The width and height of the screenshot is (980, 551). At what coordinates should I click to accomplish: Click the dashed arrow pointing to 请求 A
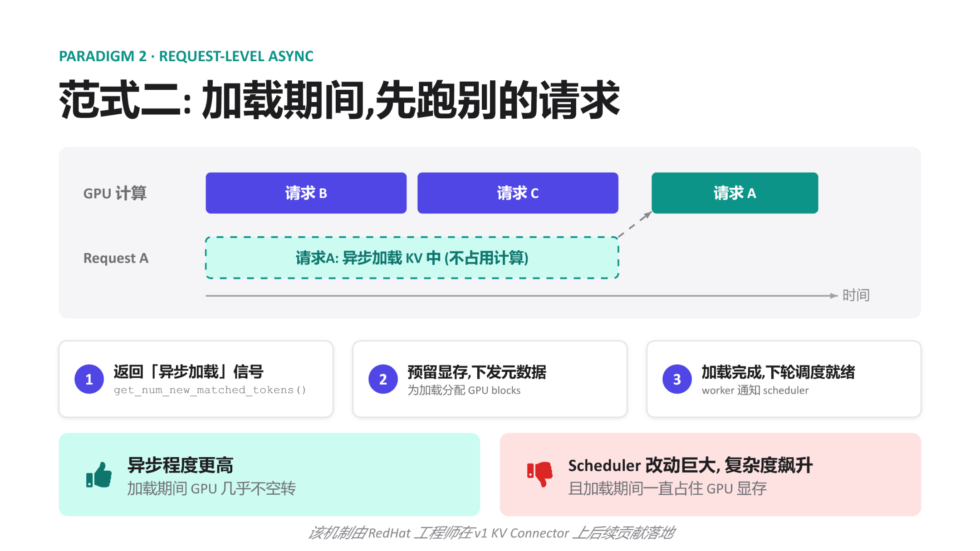635,224
